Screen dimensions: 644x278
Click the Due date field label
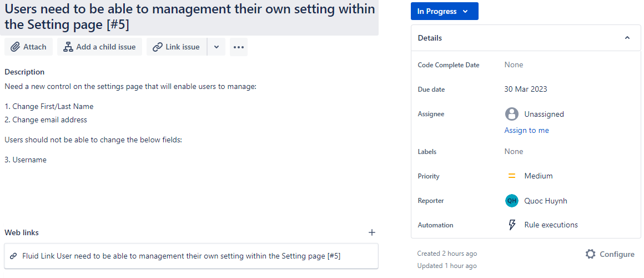click(431, 90)
